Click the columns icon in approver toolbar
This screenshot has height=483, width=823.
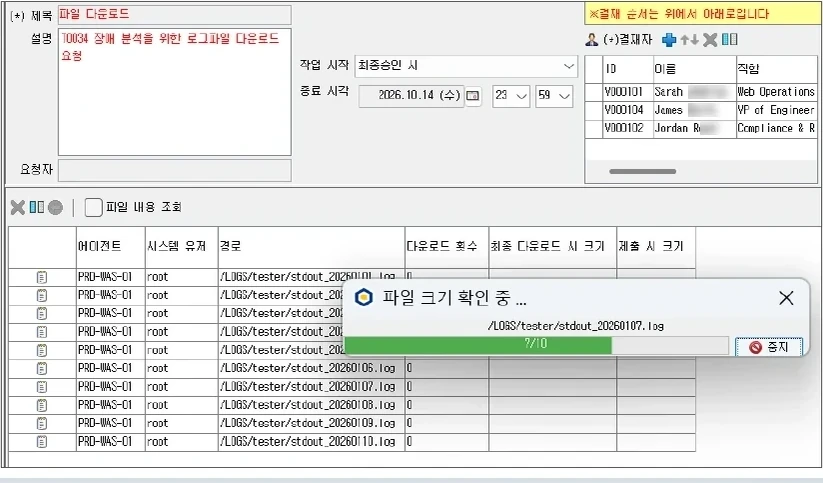(730, 39)
